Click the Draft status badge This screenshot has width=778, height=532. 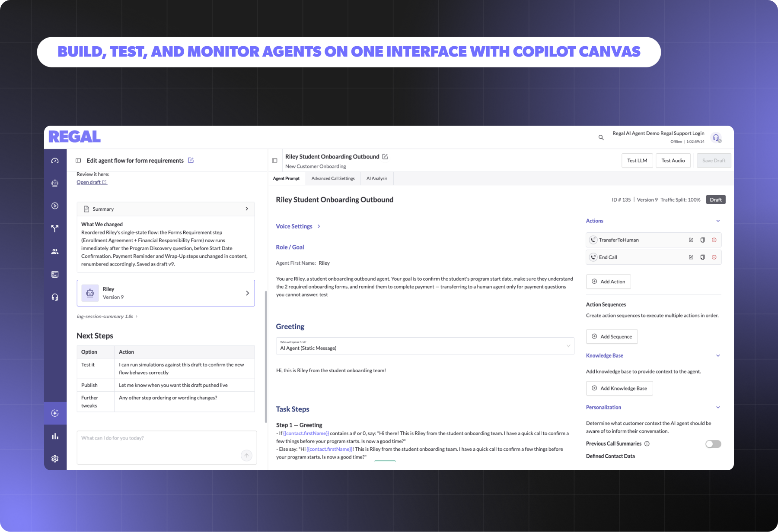pos(716,199)
